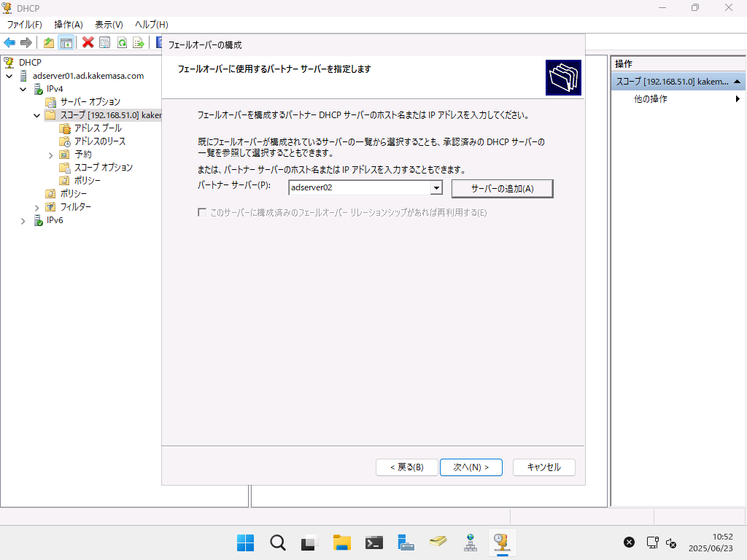Screen dimensions: 747x560
Task: Click the green Refresh toolbar icon
Action: [122, 43]
